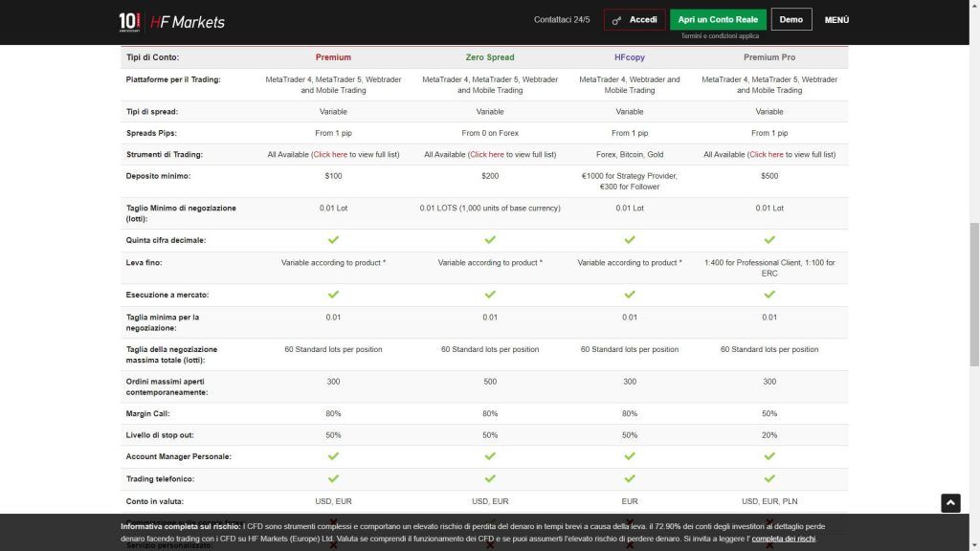Open the 'completa dei rischi' link
Image resolution: width=980 pixels, height=551 pixels.
[x=783, y=539]
